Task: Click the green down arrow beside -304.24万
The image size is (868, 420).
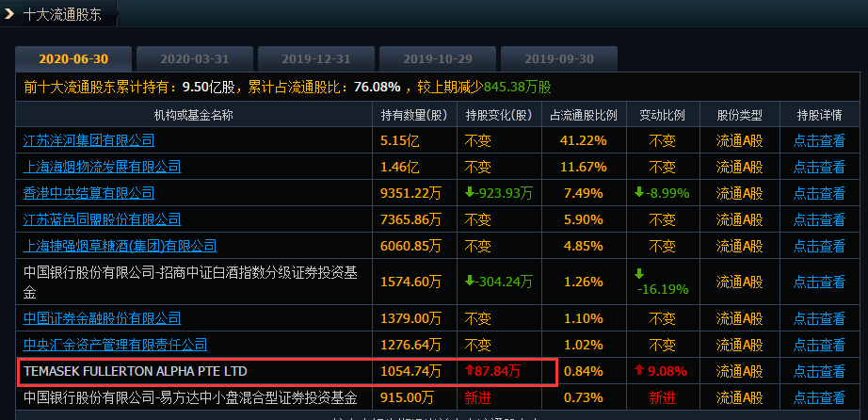Action: coord(470,281)
